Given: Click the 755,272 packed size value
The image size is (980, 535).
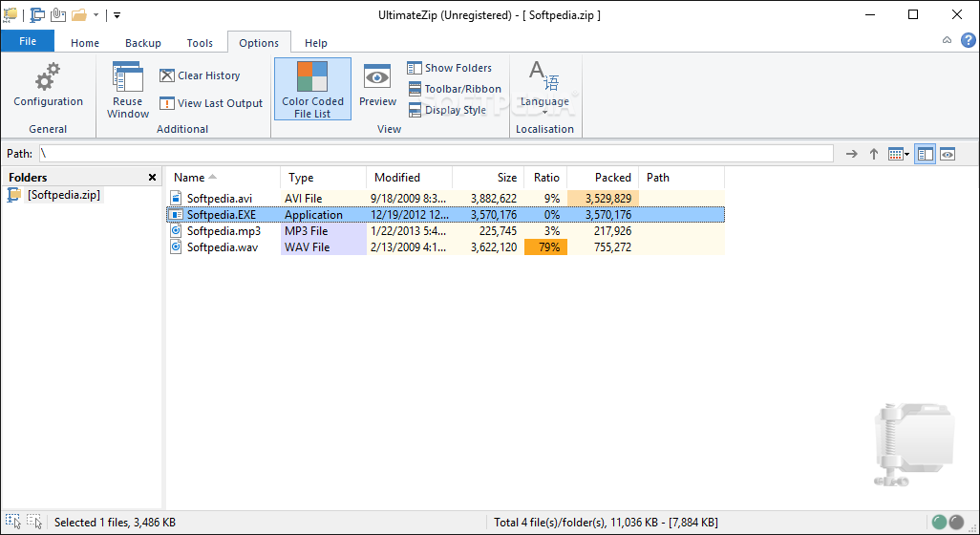Looking at the screenshot, I should tap(608, 247).
